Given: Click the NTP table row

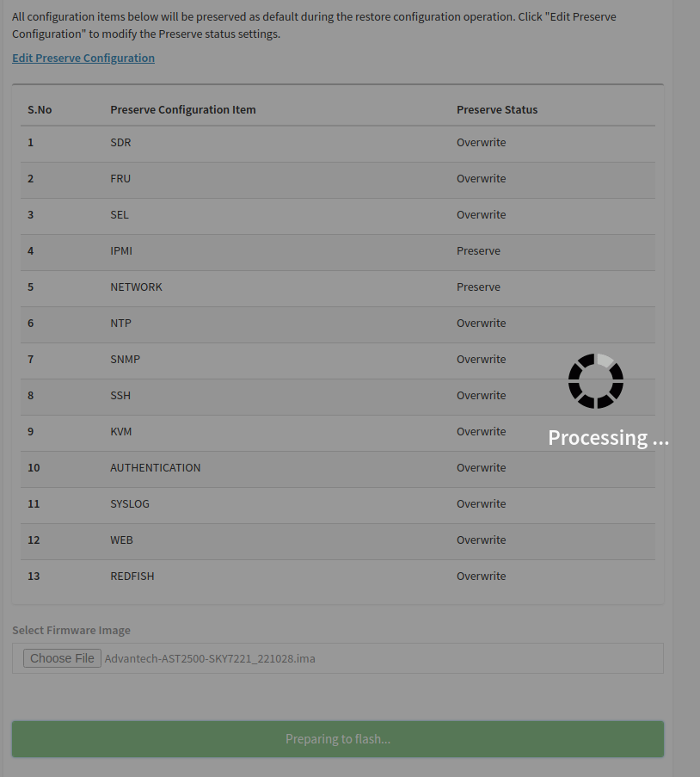Looking at the screenshot, I should (338, 324).
